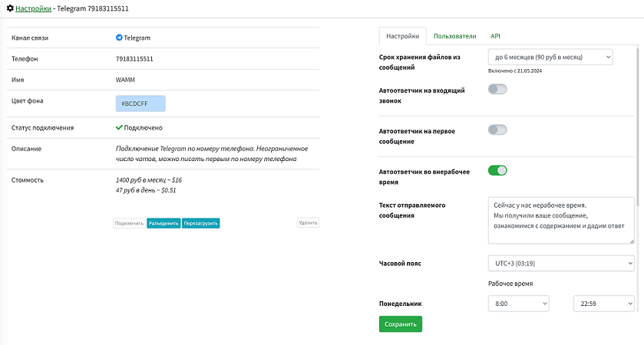The image size is (644, 345).
Task: Click the green Сохранить button
Action: [x=401, y=324]
